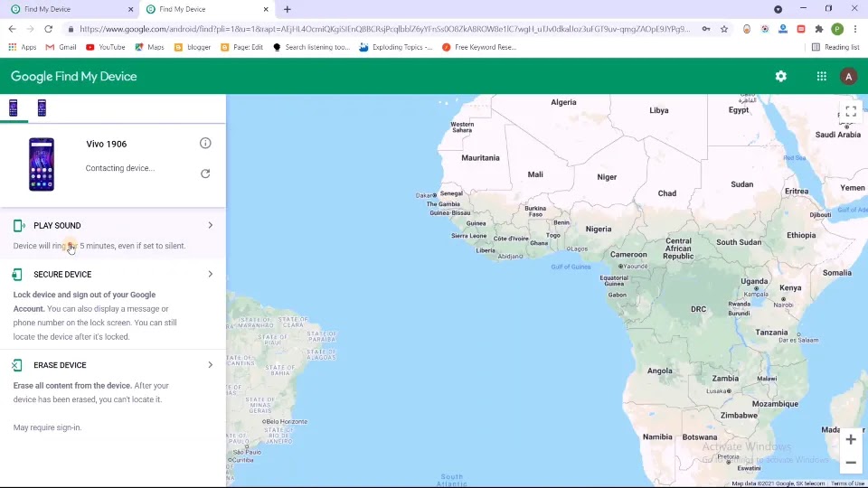Click the Mali label on map
The image size is (868, 488).
pos(535,174)
